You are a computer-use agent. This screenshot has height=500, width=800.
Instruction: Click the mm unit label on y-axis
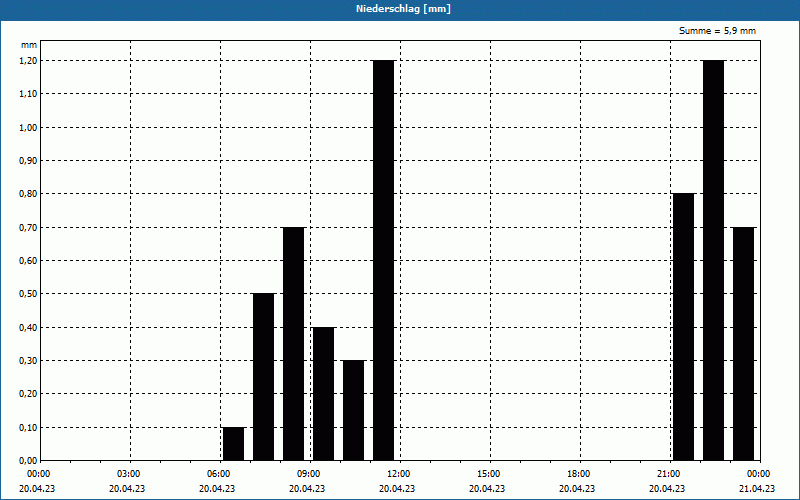pos(29,45)
